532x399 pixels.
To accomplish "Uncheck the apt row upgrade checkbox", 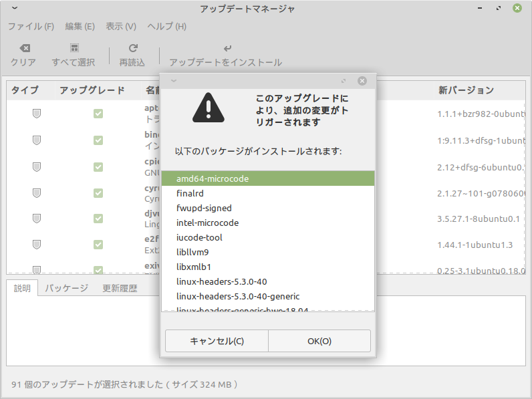I will 98,114.
